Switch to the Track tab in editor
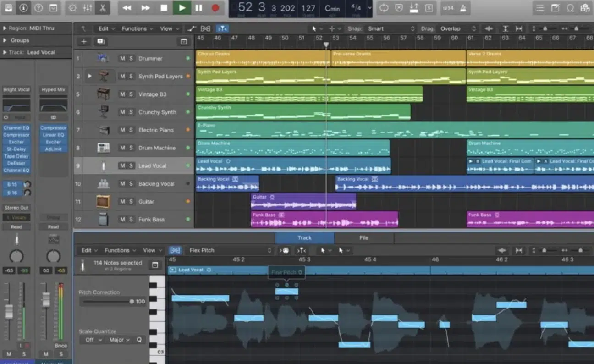 tap(304, 238)
